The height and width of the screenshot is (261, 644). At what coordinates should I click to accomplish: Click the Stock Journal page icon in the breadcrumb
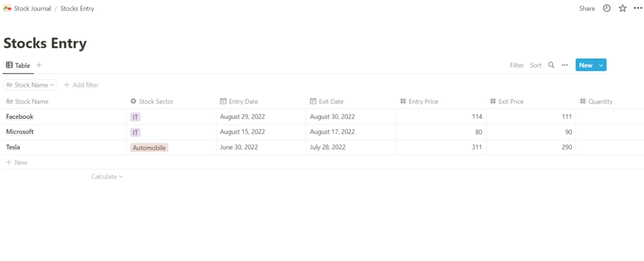coord(7,8)
